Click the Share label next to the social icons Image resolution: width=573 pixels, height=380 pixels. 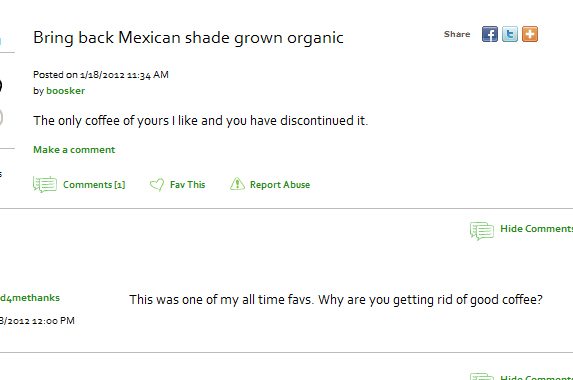pyautogui.click(x=457, y=34)
